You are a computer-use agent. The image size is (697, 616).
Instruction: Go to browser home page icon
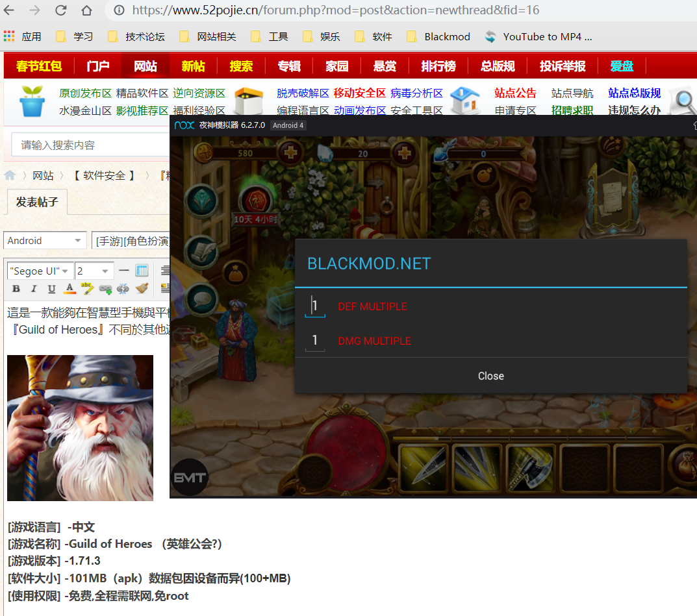click(86, 10)
